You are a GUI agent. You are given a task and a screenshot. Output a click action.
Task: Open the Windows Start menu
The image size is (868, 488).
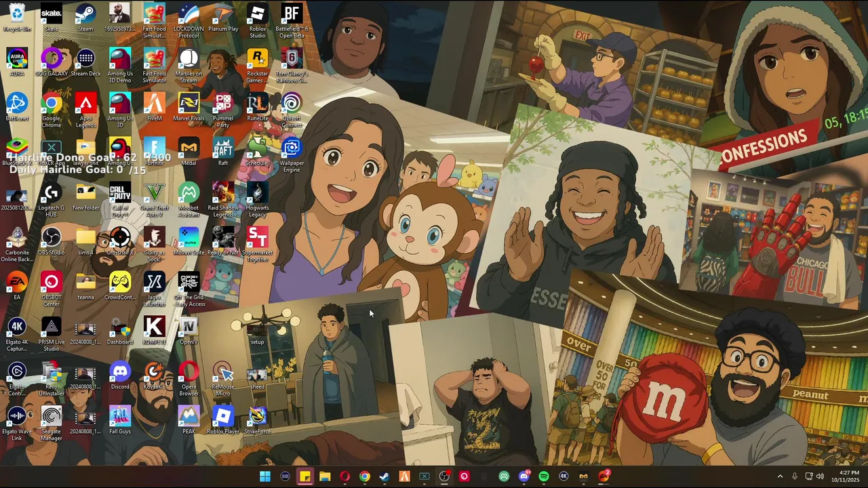(x=265, y=476)
